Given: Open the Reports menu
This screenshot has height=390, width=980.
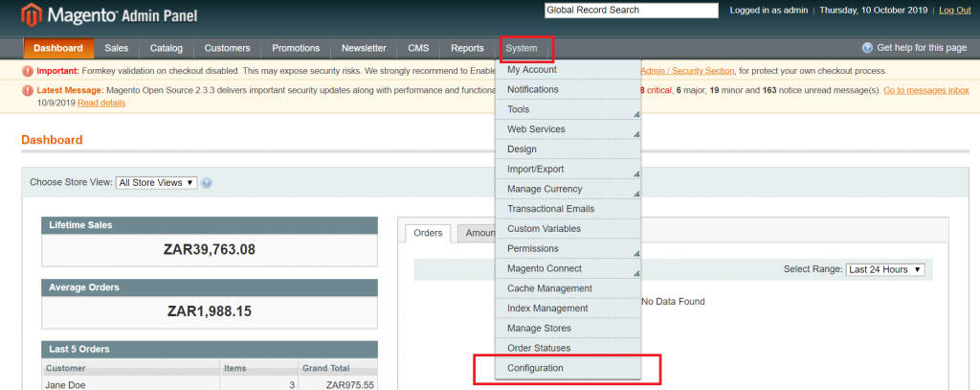Looking at the screenshot, I should (x=467, y=48).
